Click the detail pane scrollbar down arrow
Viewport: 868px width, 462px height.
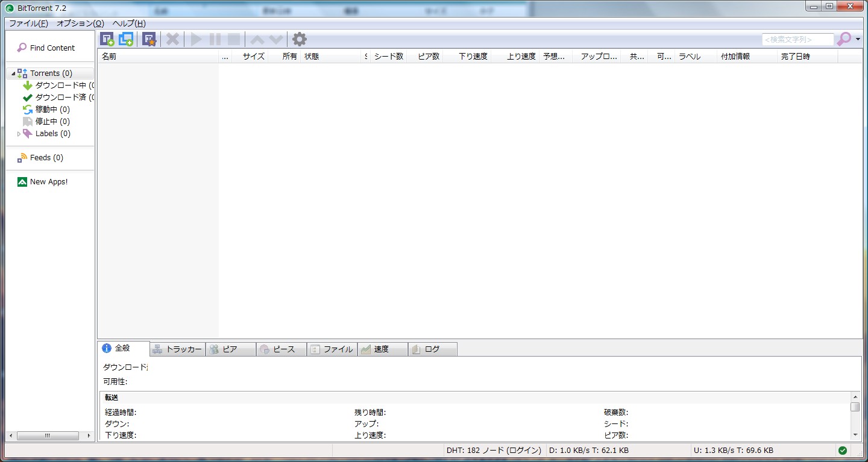[x=855, y=435]
